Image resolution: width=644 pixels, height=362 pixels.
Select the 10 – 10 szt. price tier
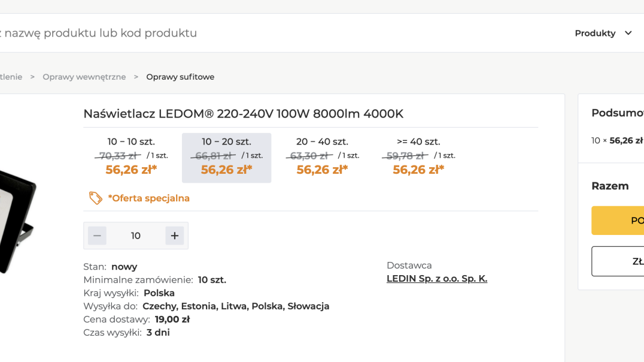(x=131, y=158)
